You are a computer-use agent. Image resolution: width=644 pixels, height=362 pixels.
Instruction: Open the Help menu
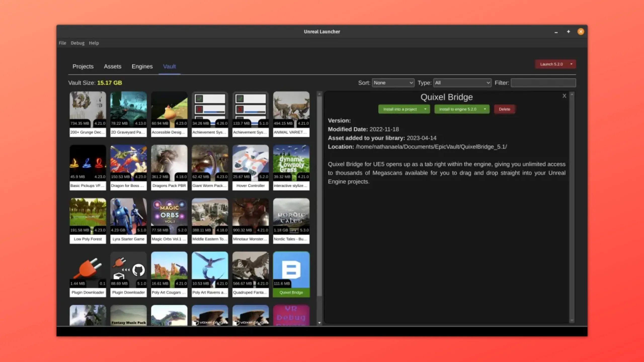point(94,43)
